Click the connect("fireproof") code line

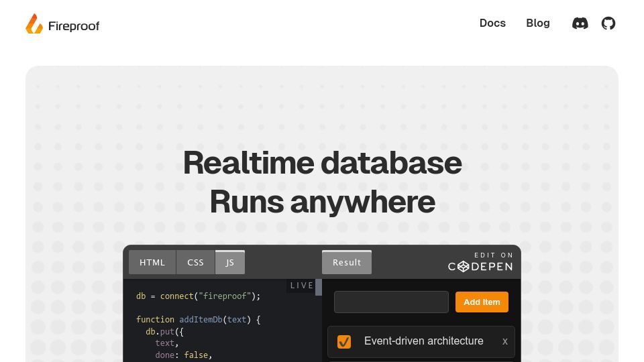[199, 296]
